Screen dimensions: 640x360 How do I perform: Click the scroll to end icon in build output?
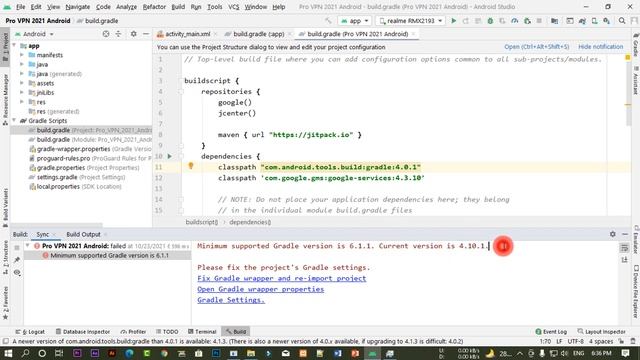click(624, 260)
